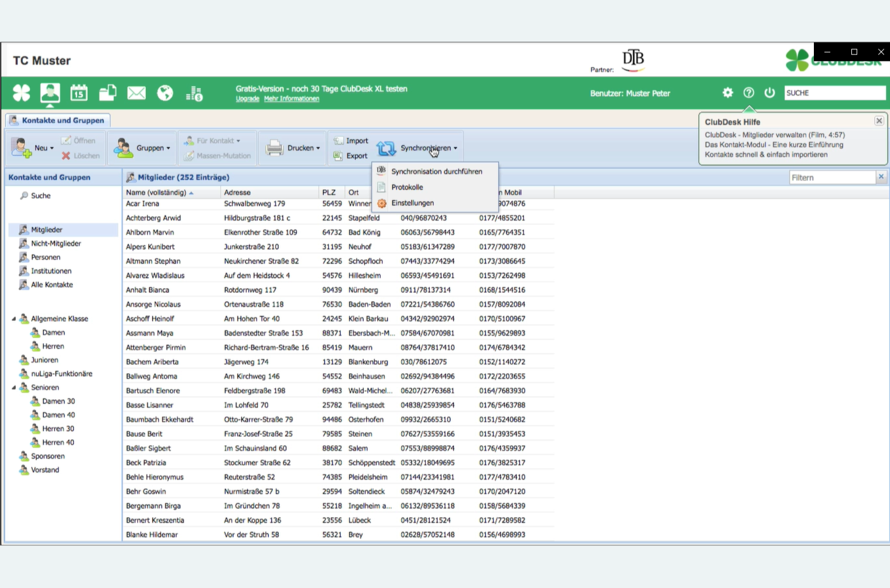Click the settings gear in header
The height and width of the screenshot is (588, 890).
728,93
